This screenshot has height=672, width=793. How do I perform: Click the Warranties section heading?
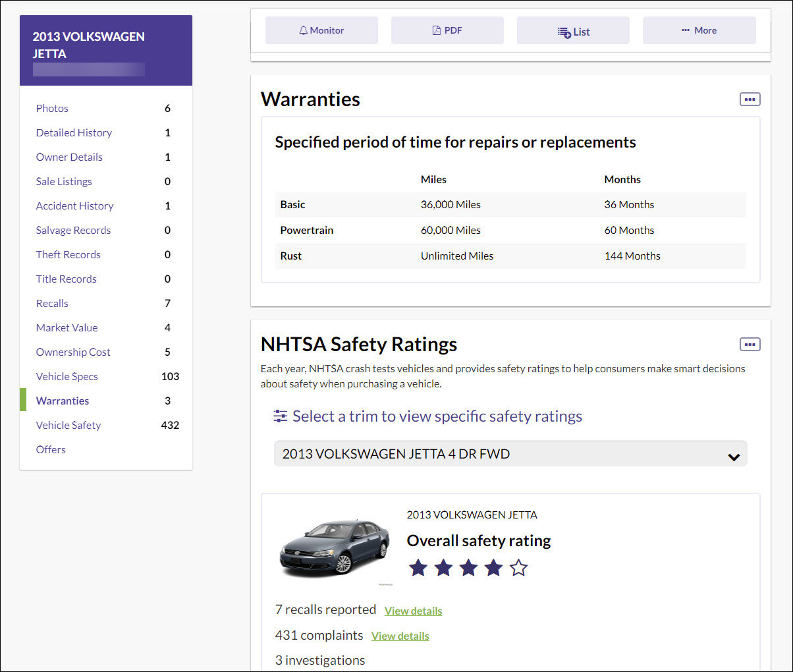[x=310, y=99]
